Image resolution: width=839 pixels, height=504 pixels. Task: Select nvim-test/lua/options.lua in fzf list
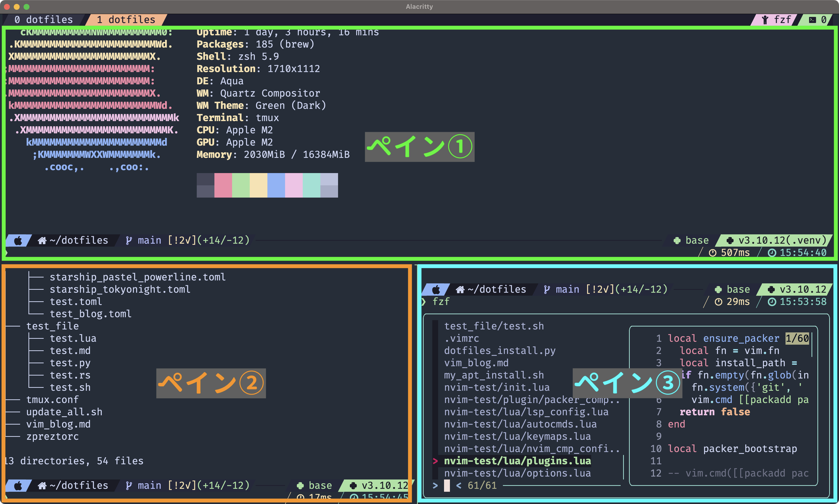517,473
